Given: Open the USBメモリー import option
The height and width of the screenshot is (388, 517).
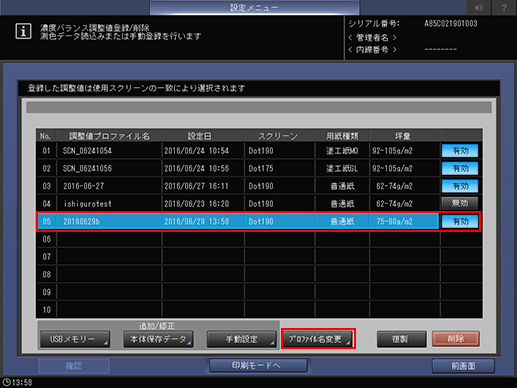Looking at the screenshot, I should pos(75,339).
